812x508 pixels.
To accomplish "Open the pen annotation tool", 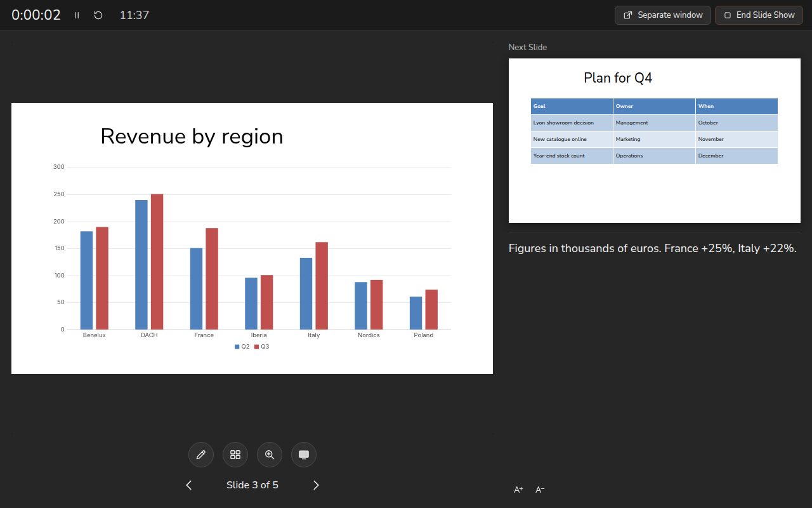I will [201, 455].
